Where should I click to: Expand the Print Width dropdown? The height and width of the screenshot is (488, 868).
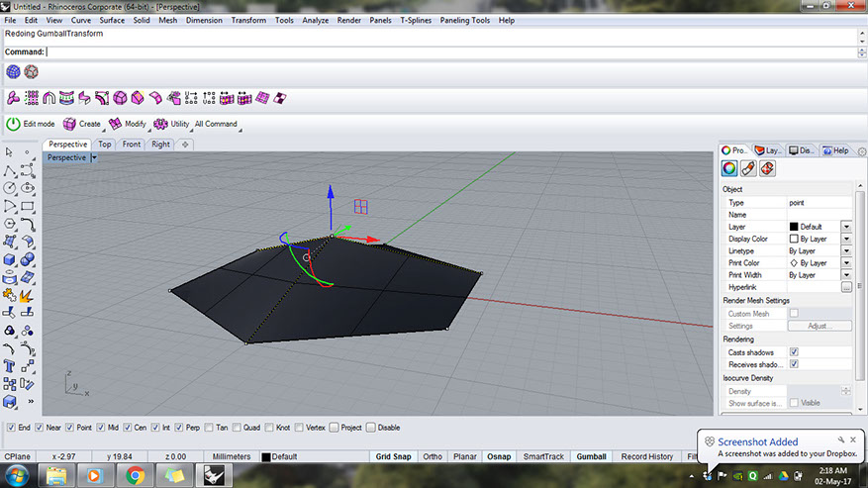click(x=846, y=275)
